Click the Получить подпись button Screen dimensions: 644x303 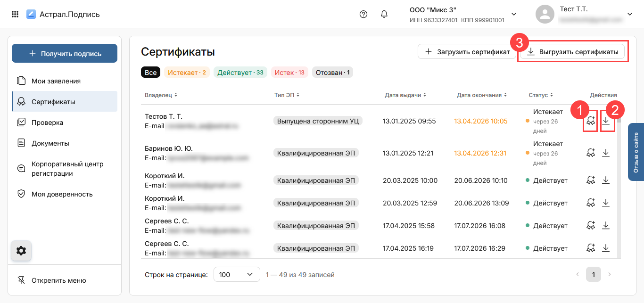click(65, 53)
